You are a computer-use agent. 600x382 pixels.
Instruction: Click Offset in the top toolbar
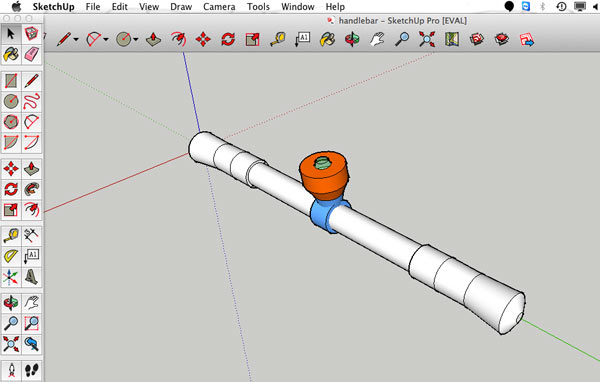click(178, 39)
